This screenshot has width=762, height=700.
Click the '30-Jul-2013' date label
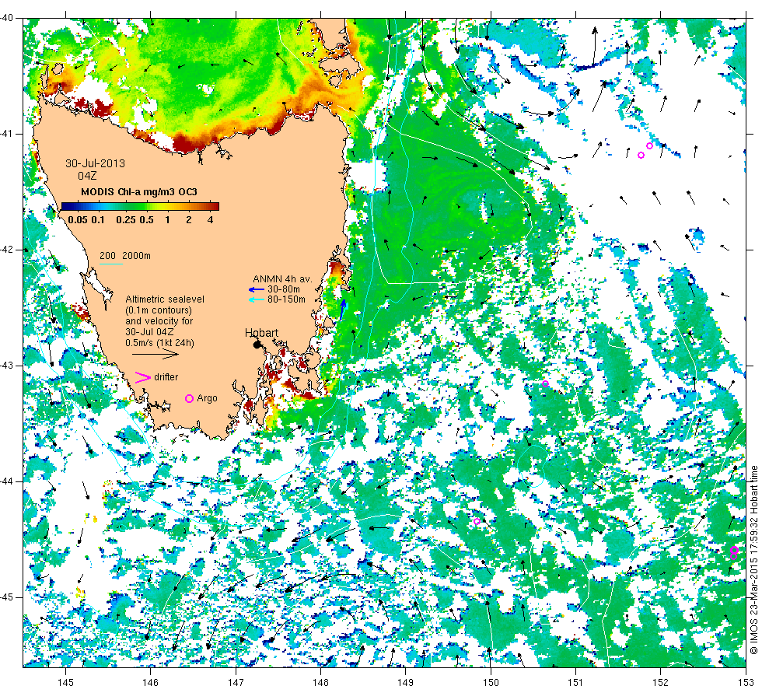tap(95, 164)
